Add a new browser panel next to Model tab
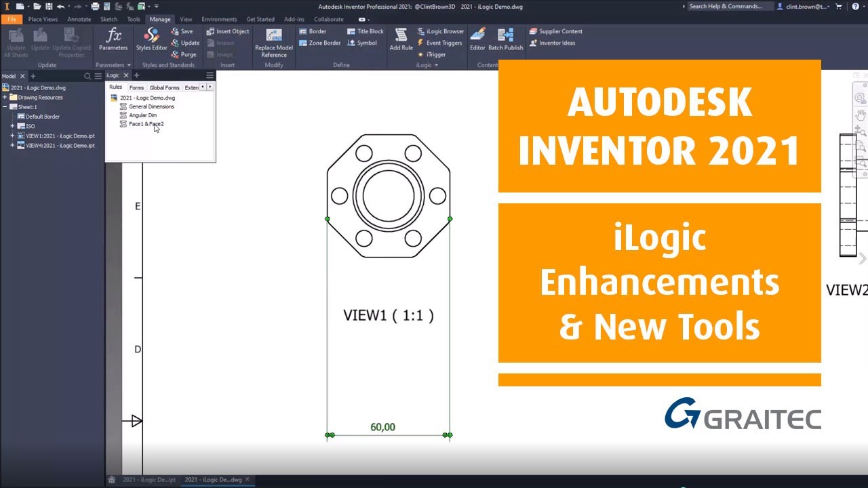The width and height of the screenshot is (868, 488). [33, 76]
